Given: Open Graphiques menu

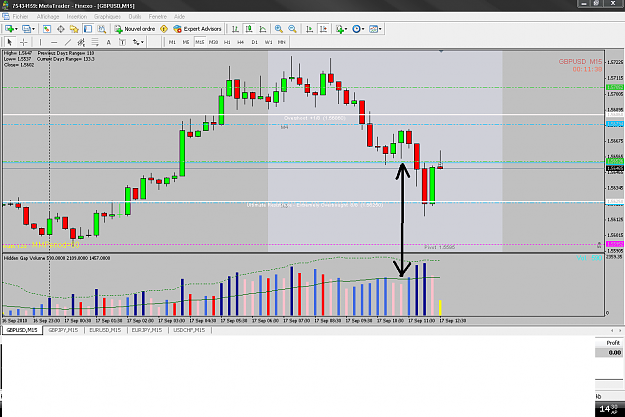Looking at the screenshot, I should (107, 17).
